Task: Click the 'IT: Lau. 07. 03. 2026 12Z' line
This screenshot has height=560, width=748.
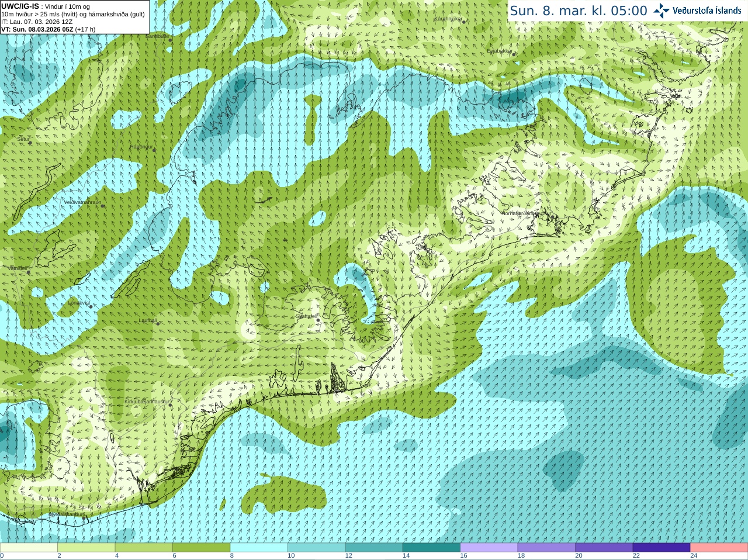Action: tap(37, 22)
